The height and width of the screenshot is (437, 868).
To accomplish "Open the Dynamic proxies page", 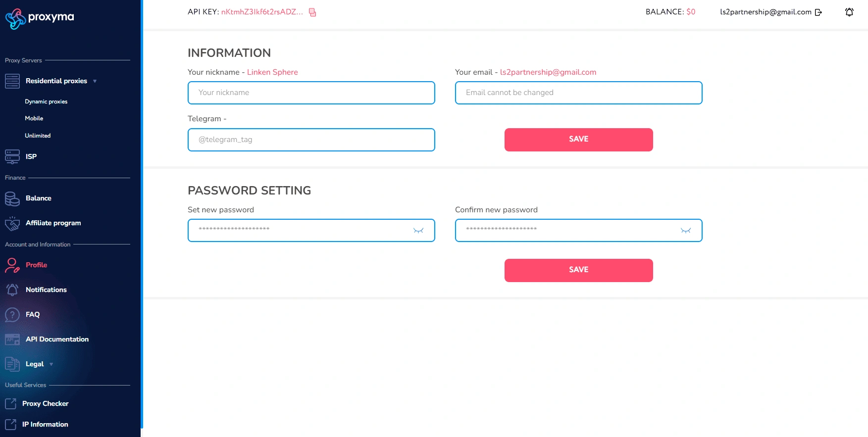I will point(46,101).
